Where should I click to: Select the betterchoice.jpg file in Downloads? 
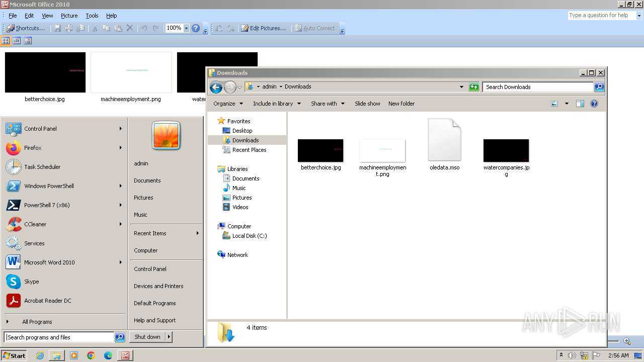pos(320,155)
